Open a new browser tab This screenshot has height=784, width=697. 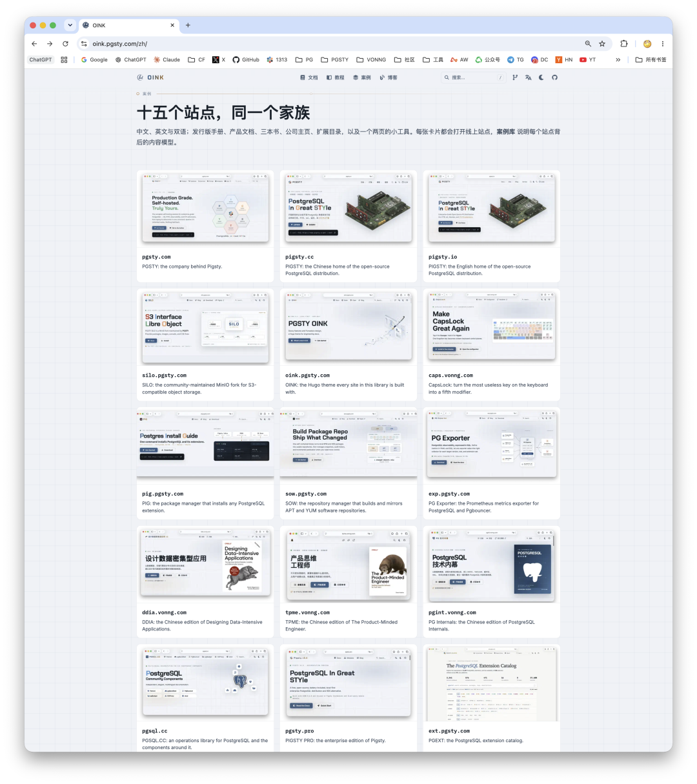click(188, 25)
